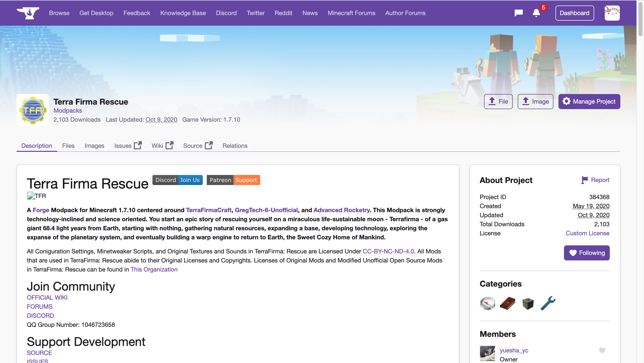Open the Dashboard

coord(575,13)
